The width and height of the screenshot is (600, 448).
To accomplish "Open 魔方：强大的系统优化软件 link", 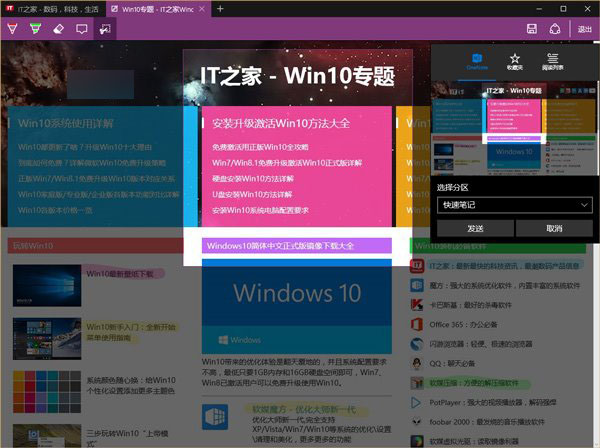I will [505, 285].
